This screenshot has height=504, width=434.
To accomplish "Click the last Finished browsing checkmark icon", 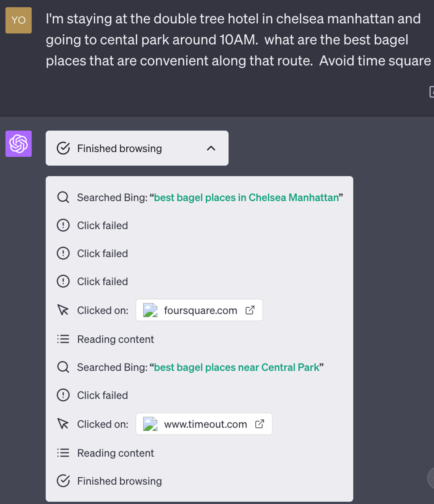I will tap(63, 481).
